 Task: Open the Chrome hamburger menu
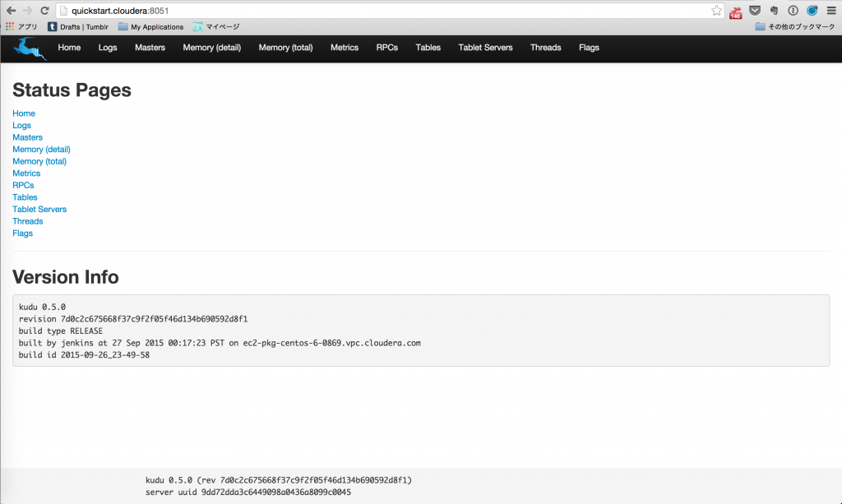pos(831,11)
